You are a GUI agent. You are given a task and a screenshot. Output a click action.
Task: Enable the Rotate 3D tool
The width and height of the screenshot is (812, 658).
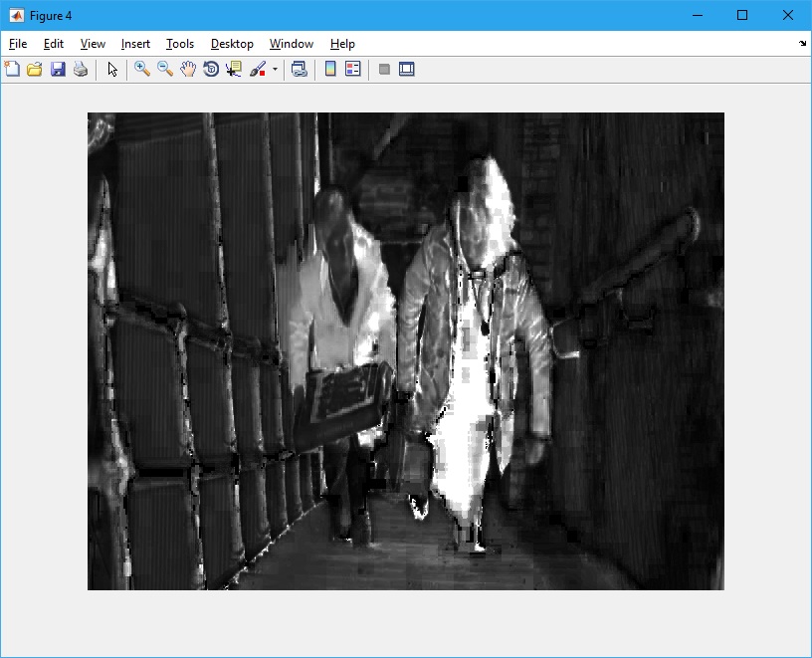[x=211, y=70]
